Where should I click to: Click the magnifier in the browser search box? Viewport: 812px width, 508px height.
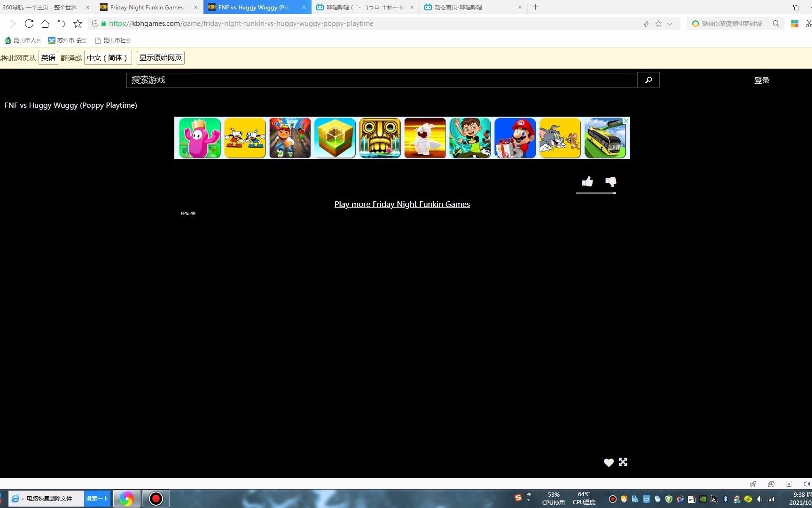[776, 24]
